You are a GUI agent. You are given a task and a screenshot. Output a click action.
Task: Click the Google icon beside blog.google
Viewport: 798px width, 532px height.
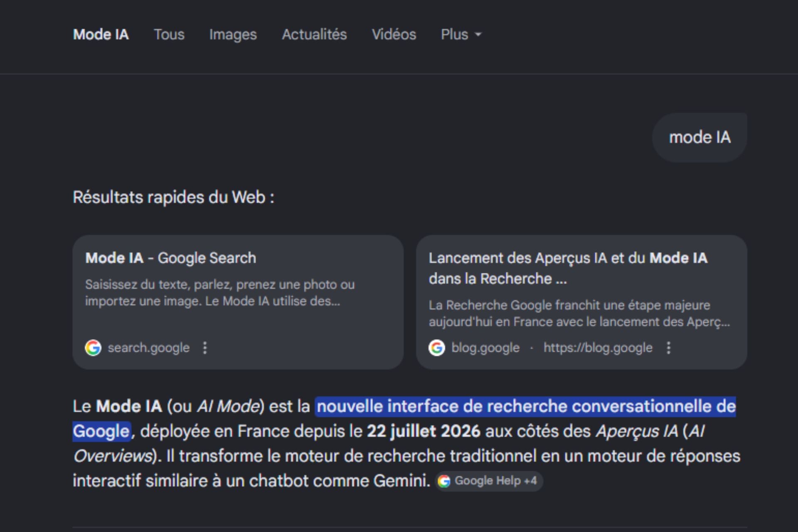pos(437,348)
